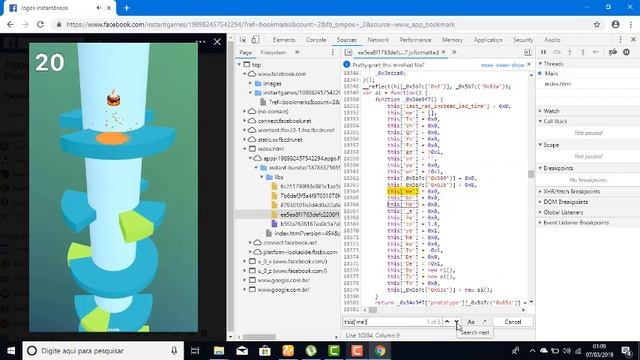Collapse the Scope section
Screen dimensions: 640x360
(x=540, y=145)
